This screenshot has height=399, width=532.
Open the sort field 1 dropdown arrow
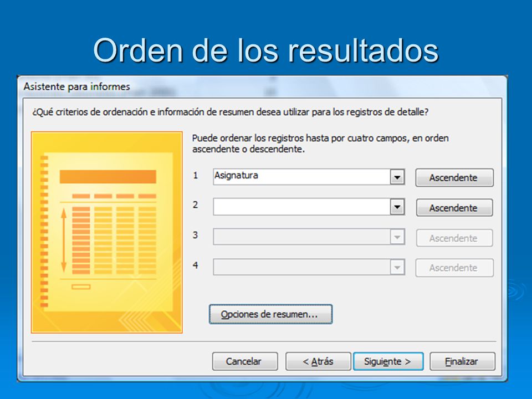397,177
